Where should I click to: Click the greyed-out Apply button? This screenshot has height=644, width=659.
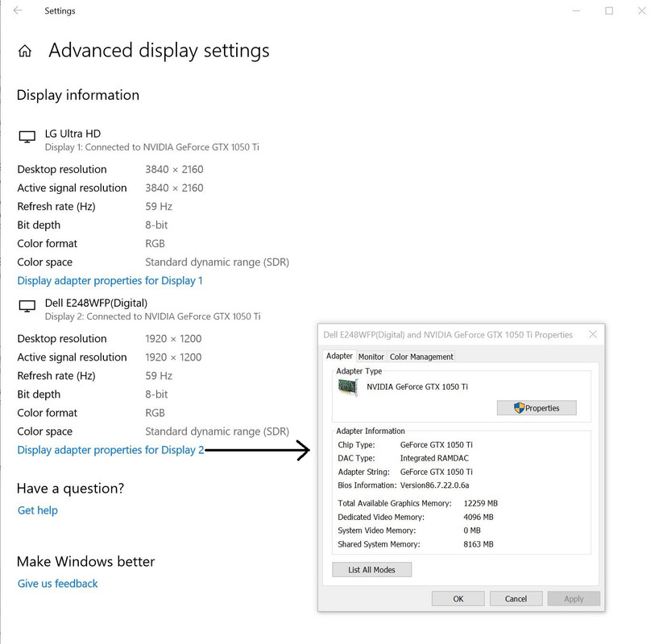click(x=574, y=599)
